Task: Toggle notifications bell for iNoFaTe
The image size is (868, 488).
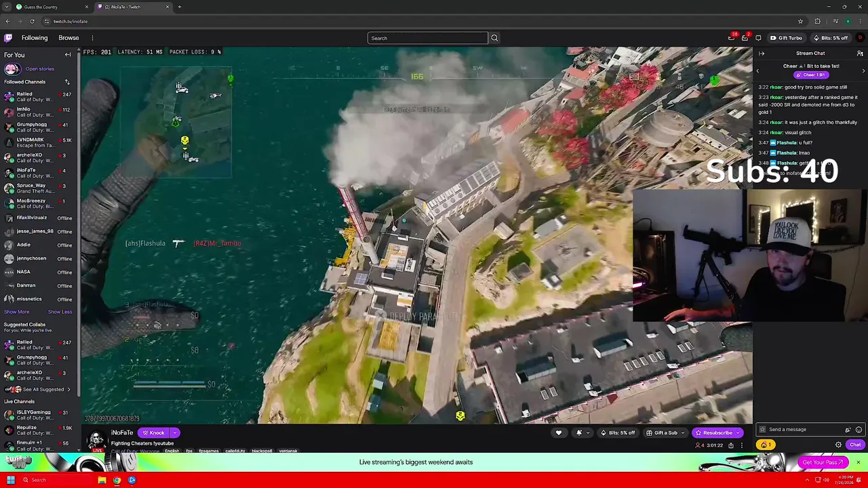Action: [x=578, y=433]
